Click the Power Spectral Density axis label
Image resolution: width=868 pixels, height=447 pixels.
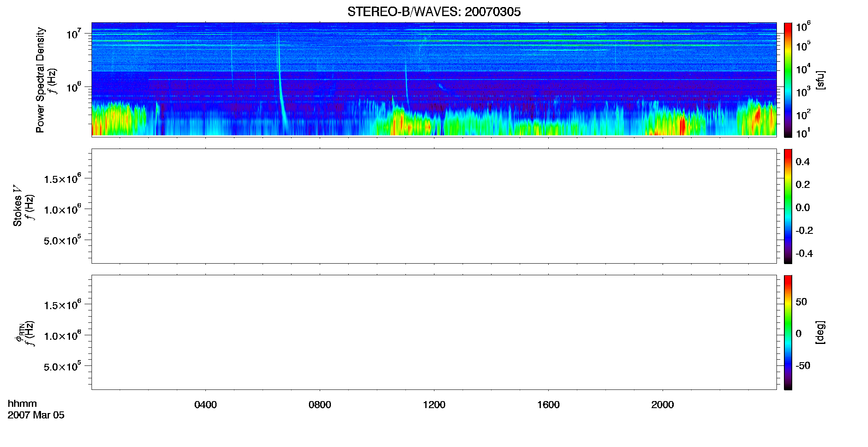(x=40, y=80)
